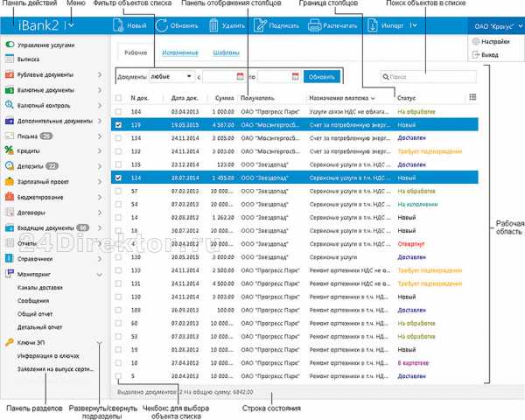Click the Кредиты icon in the sidebar
525x420 pixels.
[9, 151]
